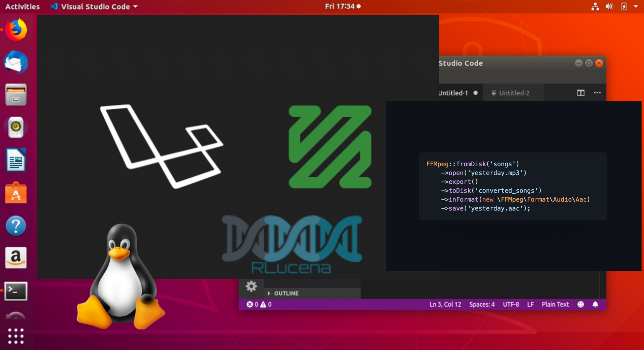
Task: Open the Terminal from the dock
Action: point(16,291)
